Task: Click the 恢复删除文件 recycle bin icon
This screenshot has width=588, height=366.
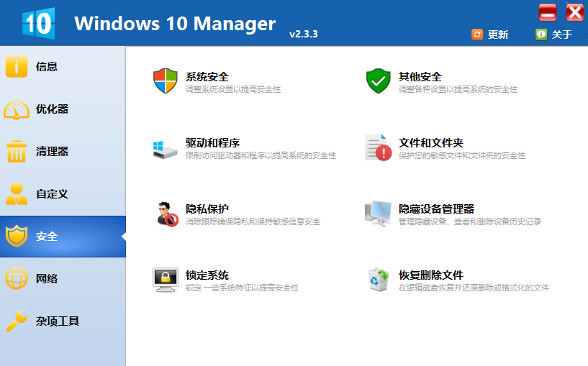Action: click(x=378, y=280)
